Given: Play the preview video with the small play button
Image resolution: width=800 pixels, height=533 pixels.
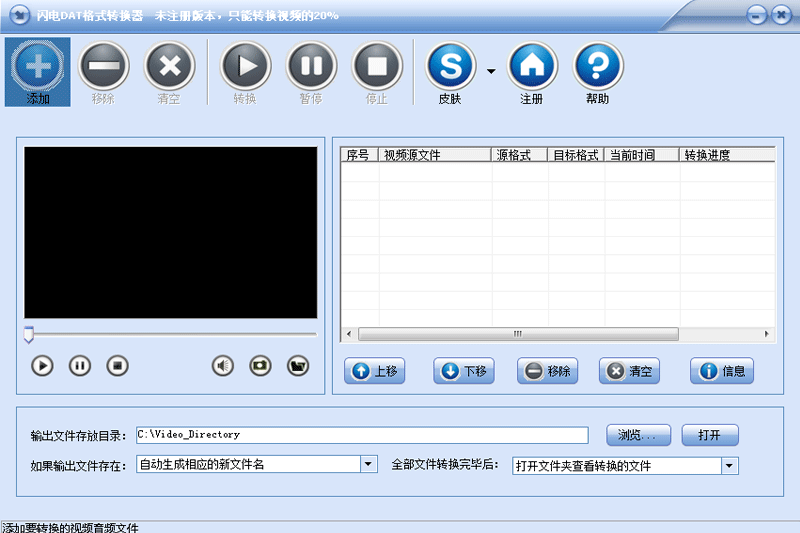Looking at the screenshot, I should pos(42,366).
